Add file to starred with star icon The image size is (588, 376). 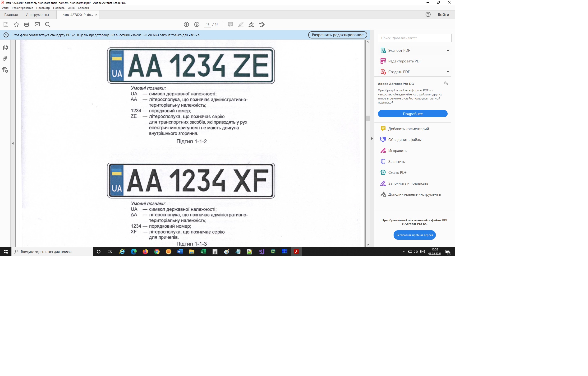tap(16, 24)
